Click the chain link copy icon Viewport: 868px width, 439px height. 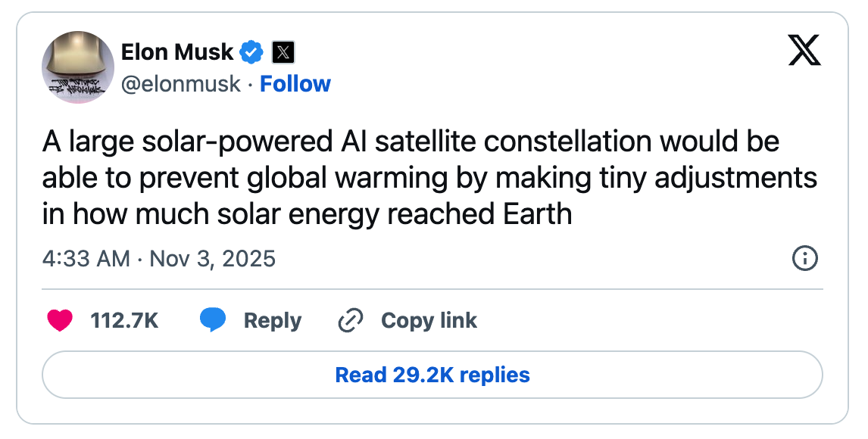pyautogui.click(x=351, y=321)
